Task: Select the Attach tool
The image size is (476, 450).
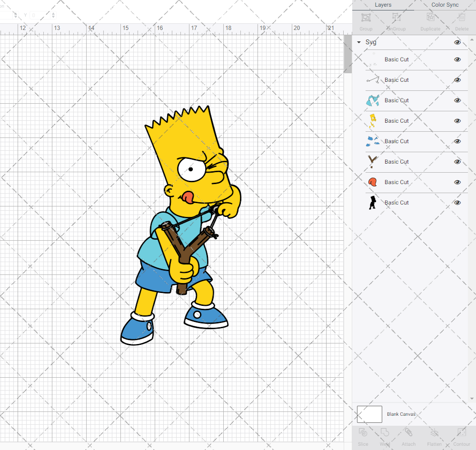Action: click(408, 435)
